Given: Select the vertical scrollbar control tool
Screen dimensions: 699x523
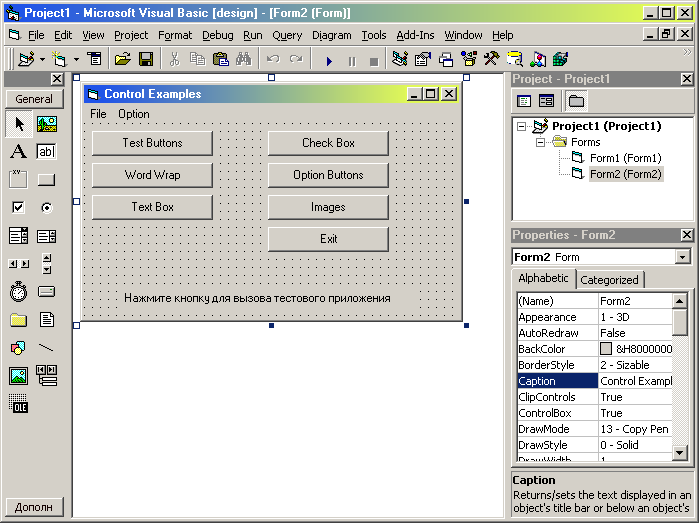Looking at the screenshot, I should click(47, 264).
